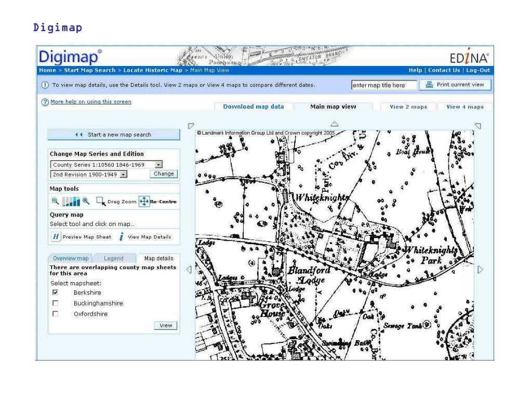Click the zoom in magnifier icon

[86, 201]
